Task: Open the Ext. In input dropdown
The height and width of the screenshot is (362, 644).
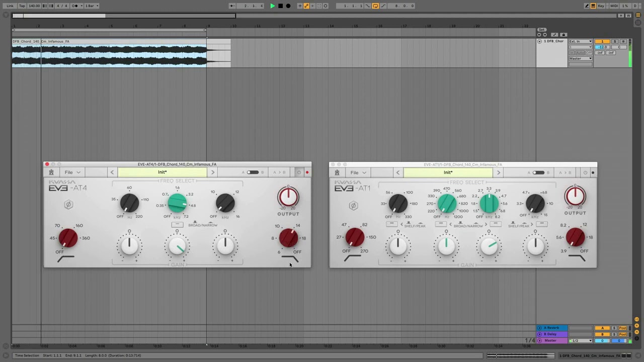Action: pyautogui.click(x=581, y=41)
